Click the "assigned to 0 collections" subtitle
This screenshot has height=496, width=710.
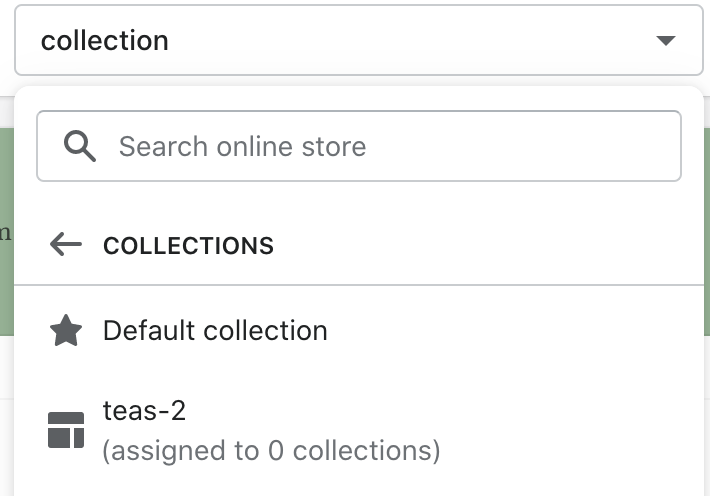271,451
